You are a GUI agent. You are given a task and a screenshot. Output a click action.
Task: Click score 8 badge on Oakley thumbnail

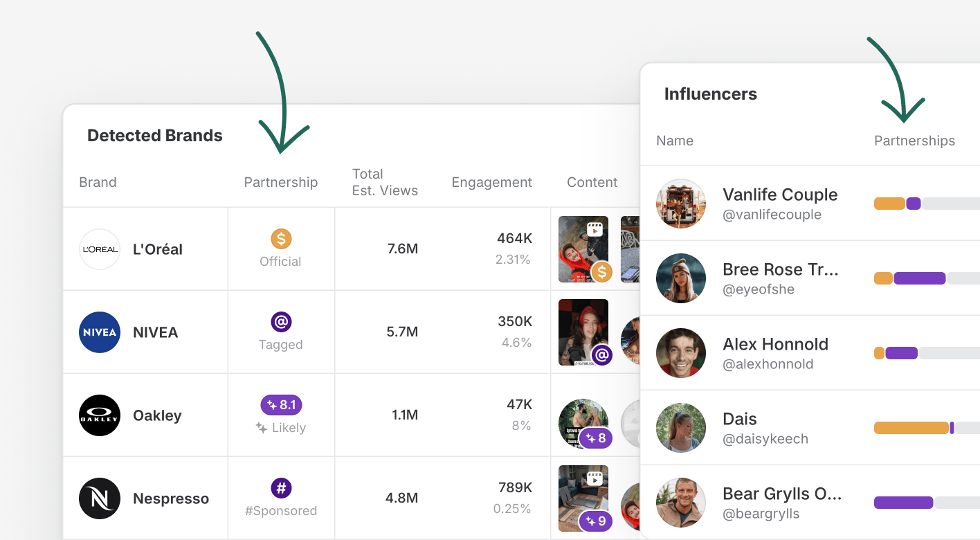pyautogui.click(x=596, y=438)
